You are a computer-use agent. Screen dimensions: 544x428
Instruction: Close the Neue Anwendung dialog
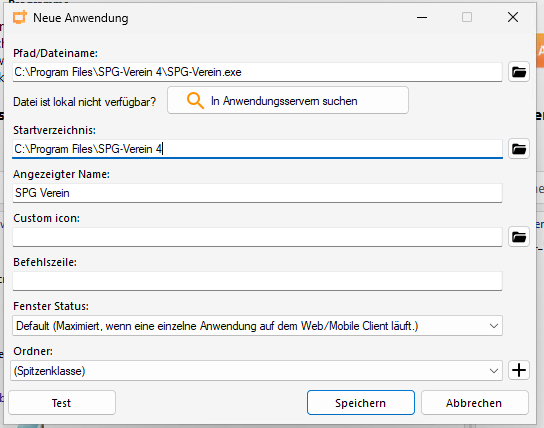click(512, 17)
